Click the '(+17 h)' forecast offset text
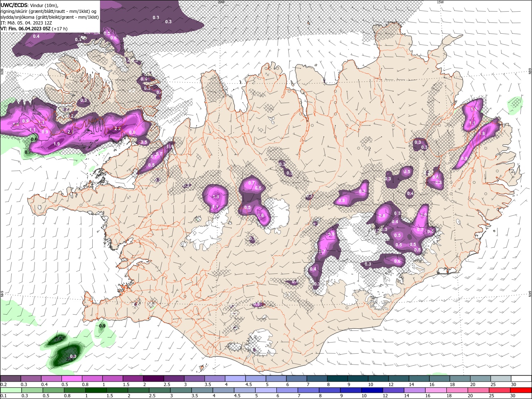This screenshot has height=399, width=532. [59, 29]
